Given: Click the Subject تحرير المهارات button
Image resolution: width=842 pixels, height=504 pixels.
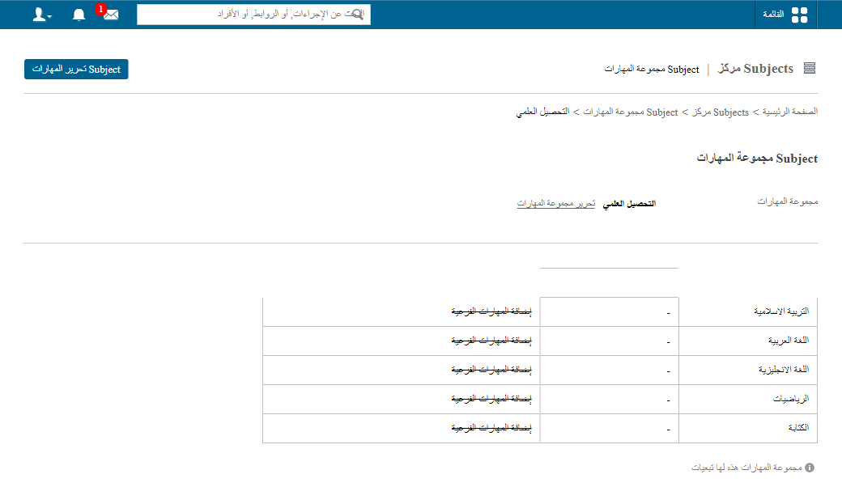Looking at the screenshot, I should pyautogui.click(x=76, y=70).
